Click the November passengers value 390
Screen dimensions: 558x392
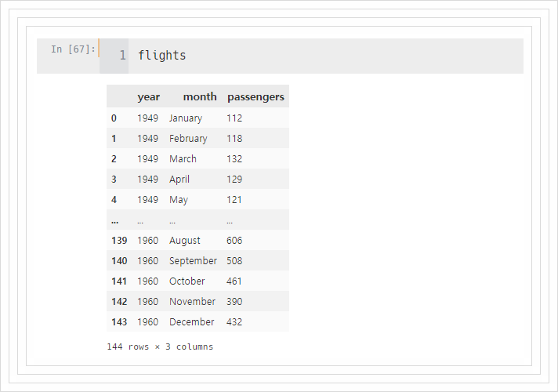234,302
